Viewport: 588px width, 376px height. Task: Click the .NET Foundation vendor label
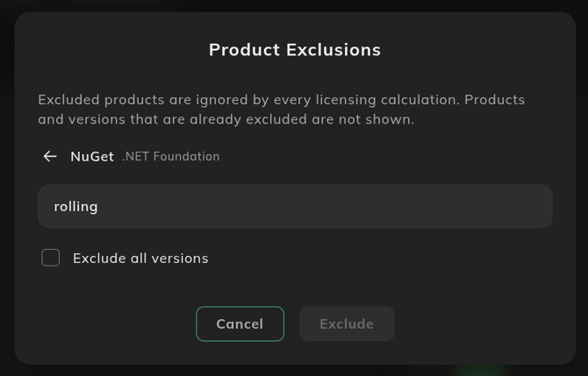coord(171,157)
